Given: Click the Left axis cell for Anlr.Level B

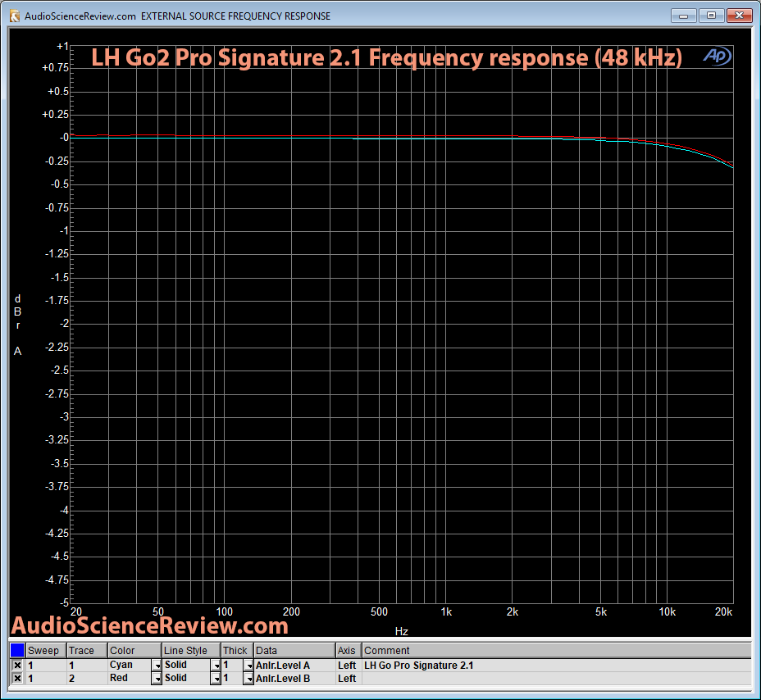Looking at the screenshot, I should click(x=348, y=679).
